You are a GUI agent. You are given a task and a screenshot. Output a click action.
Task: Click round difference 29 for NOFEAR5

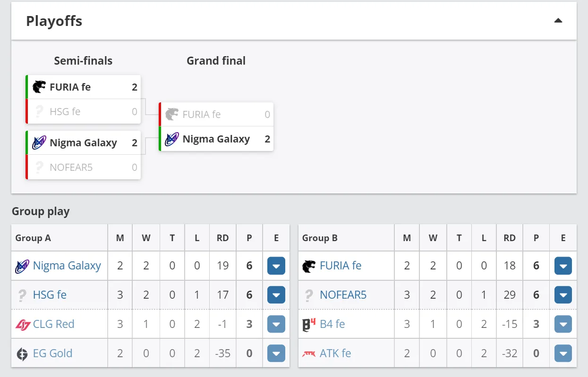510,295
